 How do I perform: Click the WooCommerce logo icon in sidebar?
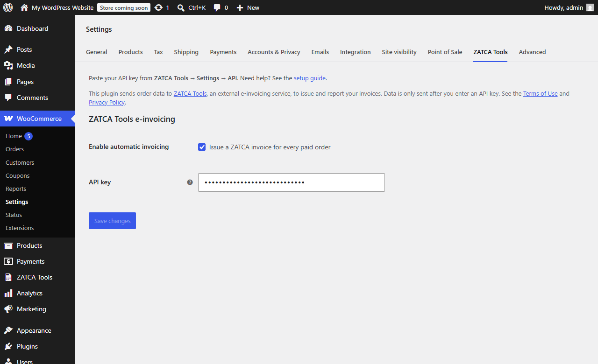tap(8, 119)
